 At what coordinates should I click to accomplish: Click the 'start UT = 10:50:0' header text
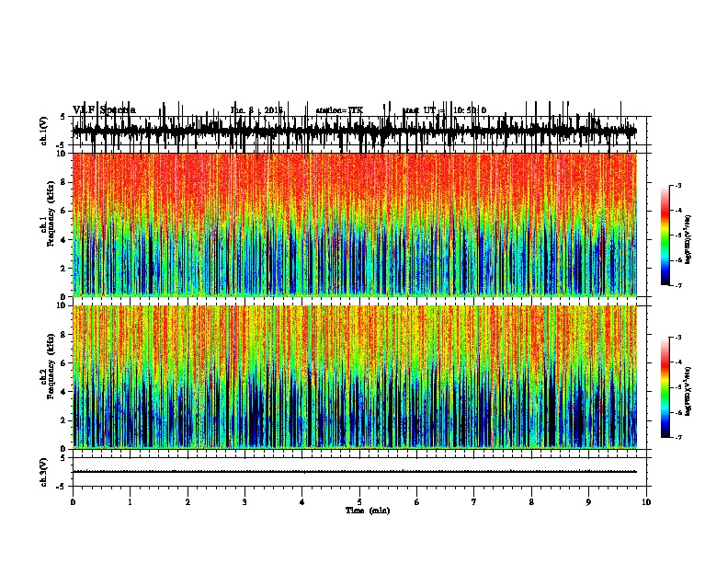(444, 110)
